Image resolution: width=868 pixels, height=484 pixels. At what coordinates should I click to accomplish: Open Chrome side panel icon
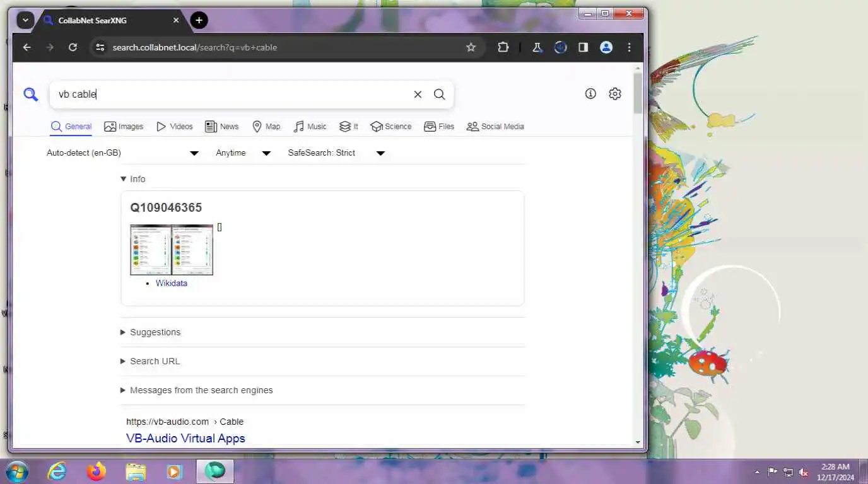[584, 47]
